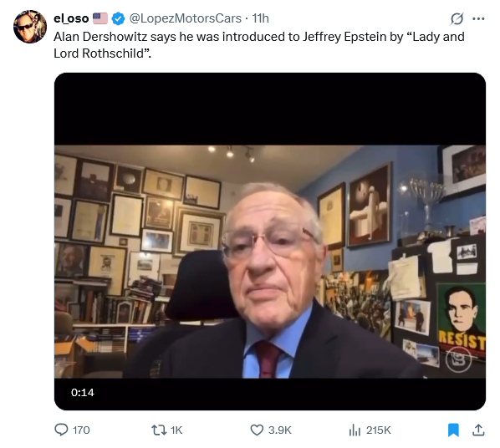Screen dimensions: 500x448
Task: Like the post with heart icon
Action: pos(257,430)
